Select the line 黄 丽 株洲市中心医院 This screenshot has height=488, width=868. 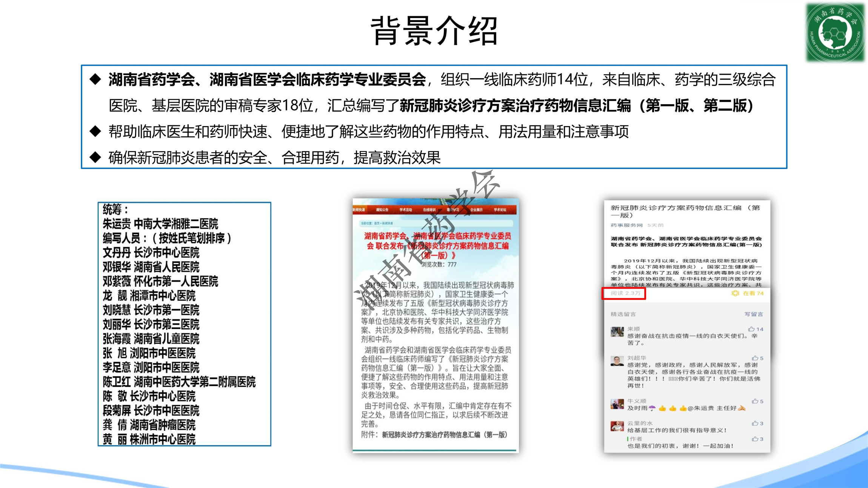click(x=149, y=439)
